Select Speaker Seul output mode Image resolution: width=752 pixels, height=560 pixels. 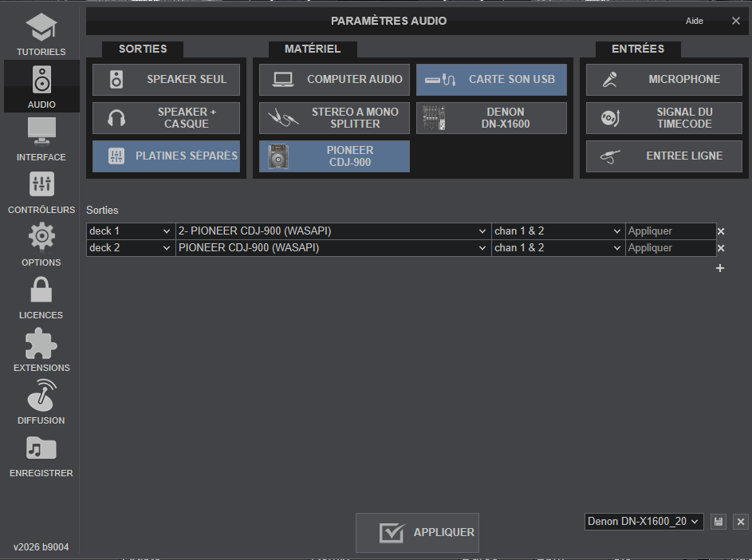click(166, 80)
